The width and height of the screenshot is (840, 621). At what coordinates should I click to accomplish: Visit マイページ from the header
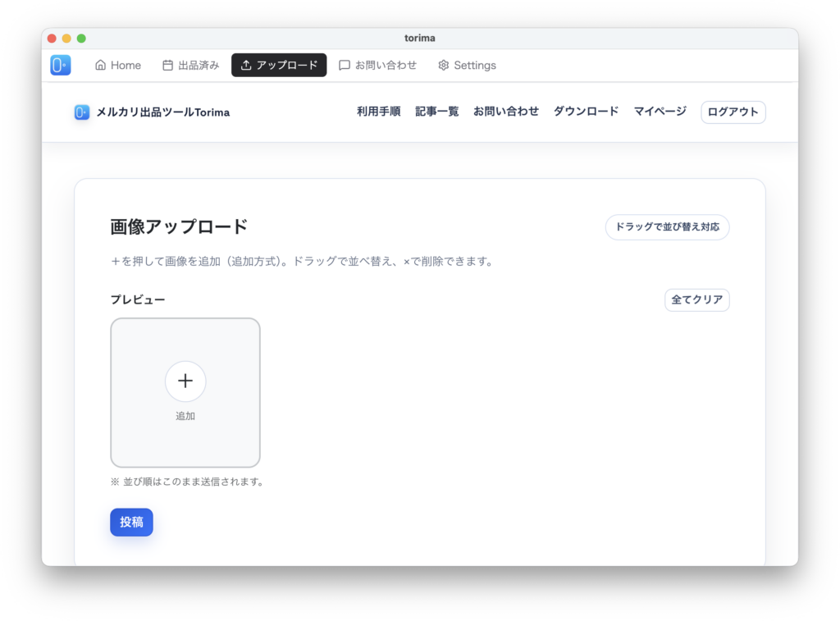click(660, 112)
